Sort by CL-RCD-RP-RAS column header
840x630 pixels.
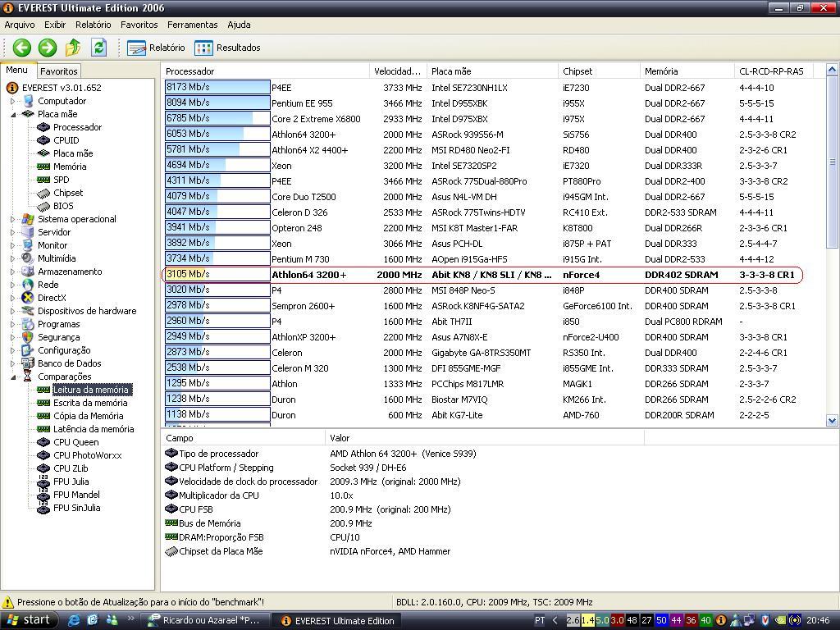773,71
